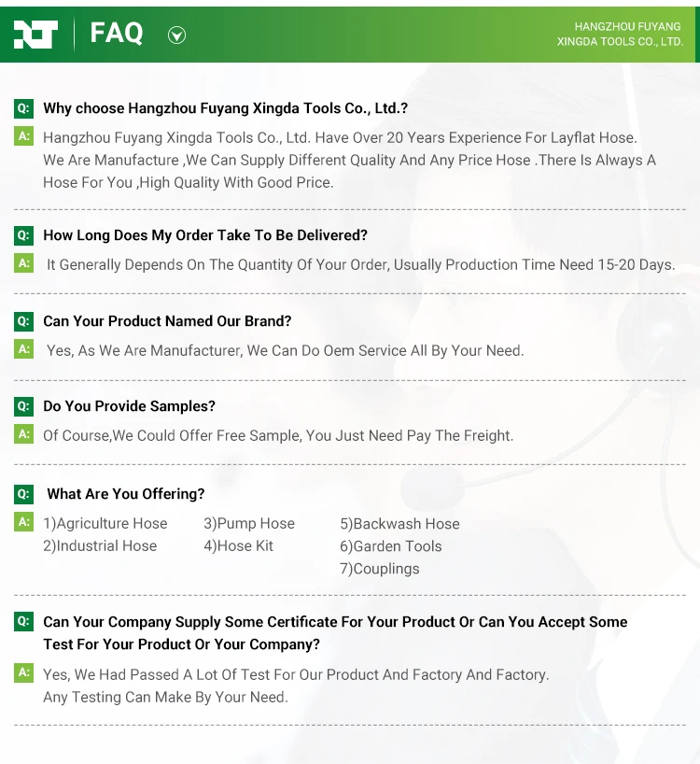Click the Q: badge beside 'Can Your Company Supply'
The width and height of the screenshot is (700, 764).
(x=23, y=621)
